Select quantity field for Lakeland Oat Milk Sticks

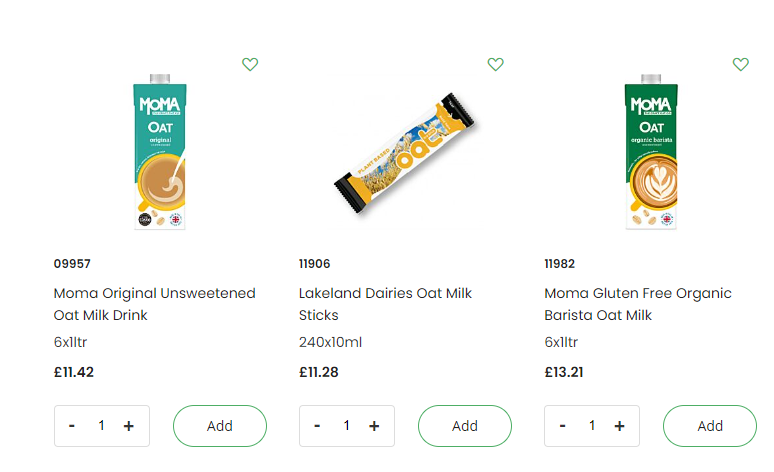point(346,426)
